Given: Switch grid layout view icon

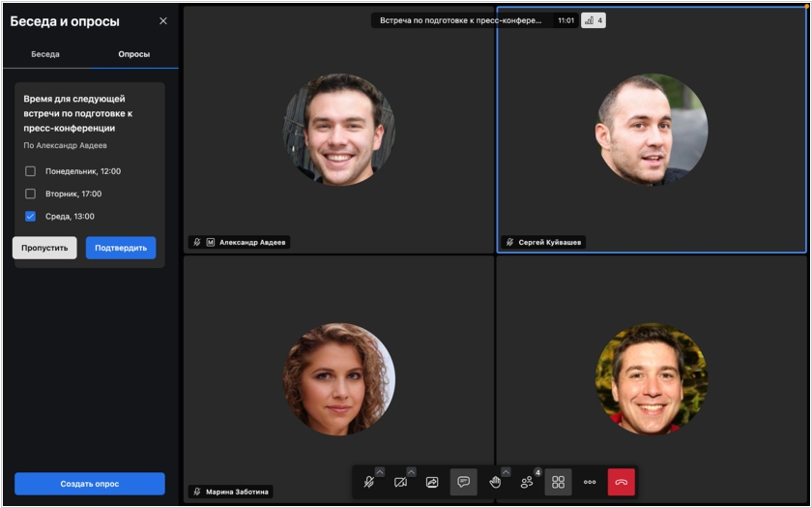Looking at the screenshot, I should click(x=559, y=482).
